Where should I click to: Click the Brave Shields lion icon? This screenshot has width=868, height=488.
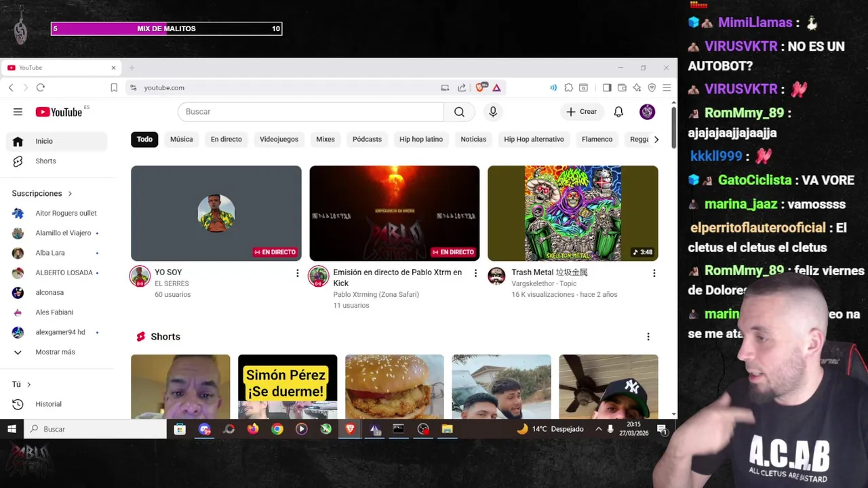pyautogui.click(x=481, y=87)
